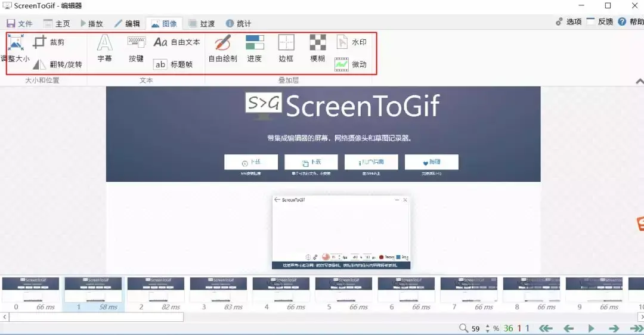Jump to the first frame
The width and height of the screenshot is (644, 335).
tap(546, 328)
